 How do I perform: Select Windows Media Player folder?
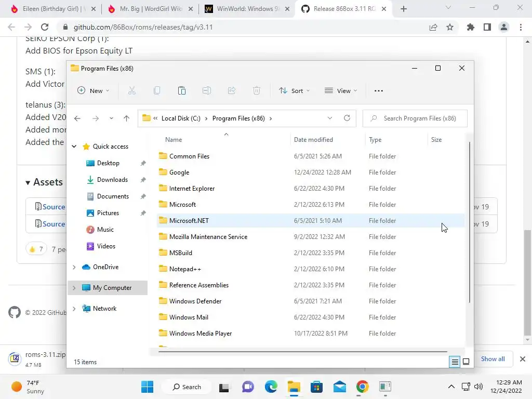point(311,334)
